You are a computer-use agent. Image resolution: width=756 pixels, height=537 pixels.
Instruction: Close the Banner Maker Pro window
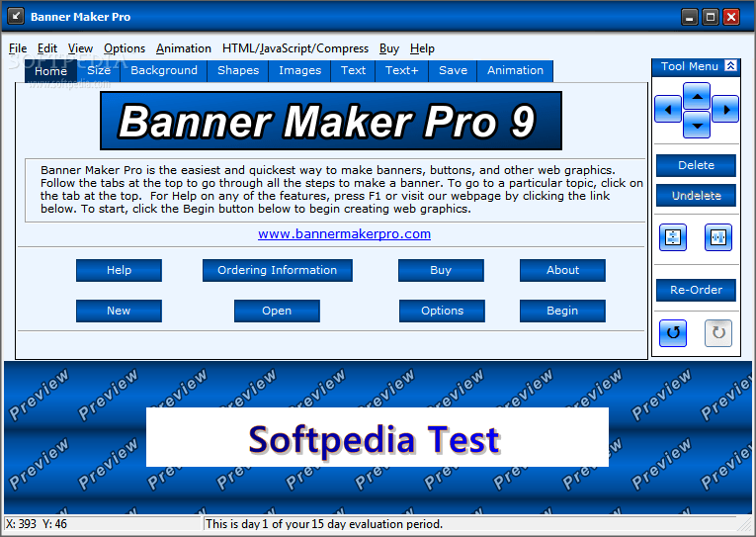(x=731, y=17)
